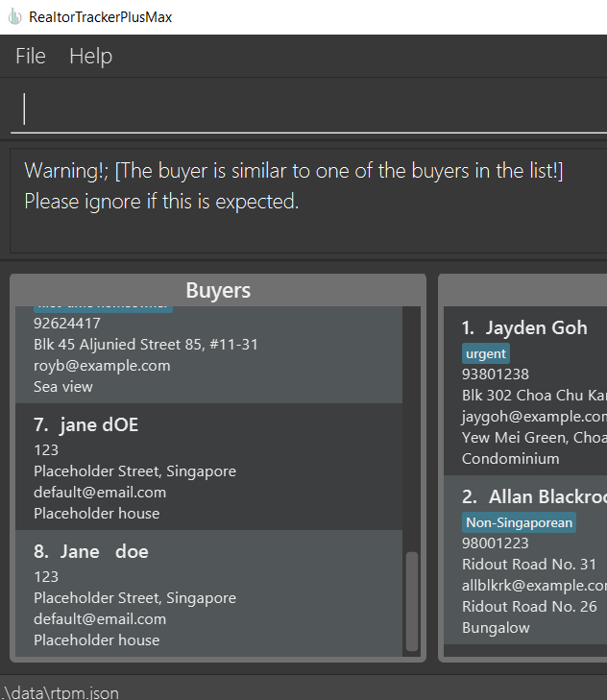Click phone number 92624417
Viewport: 607px width, 700px height.
coord(67,324)
